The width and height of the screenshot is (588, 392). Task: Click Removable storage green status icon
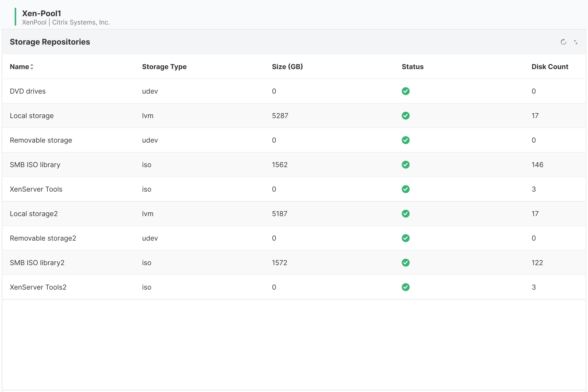coord(406,140)
